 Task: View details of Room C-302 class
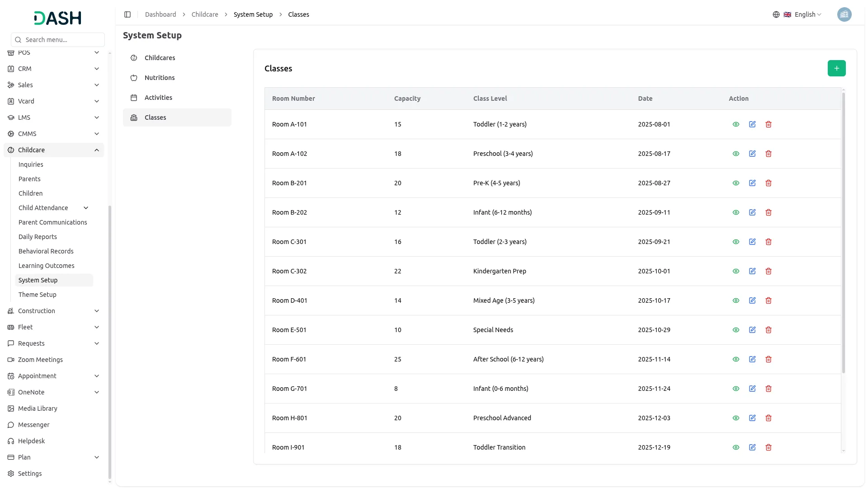[736, 271]
